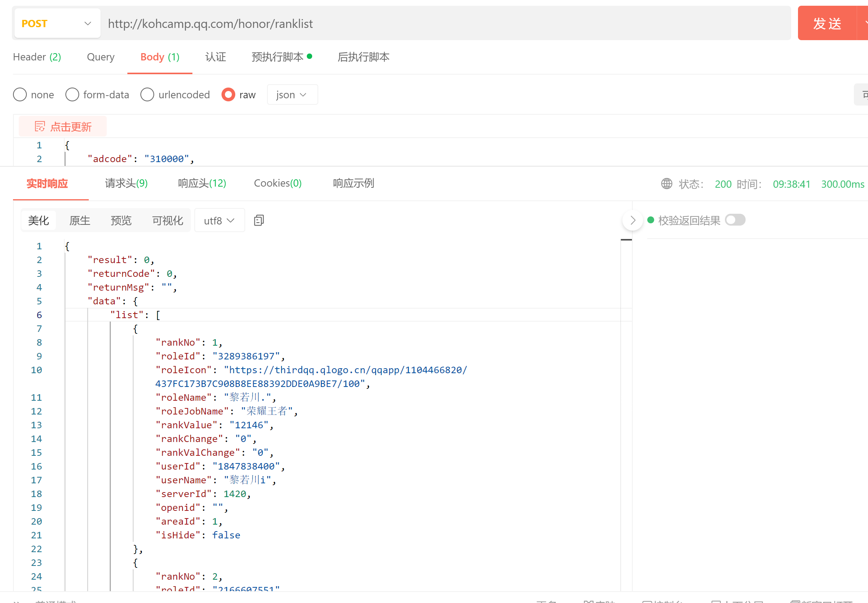
Task: Open the POST method dropdown
Action: click(57, 23)
